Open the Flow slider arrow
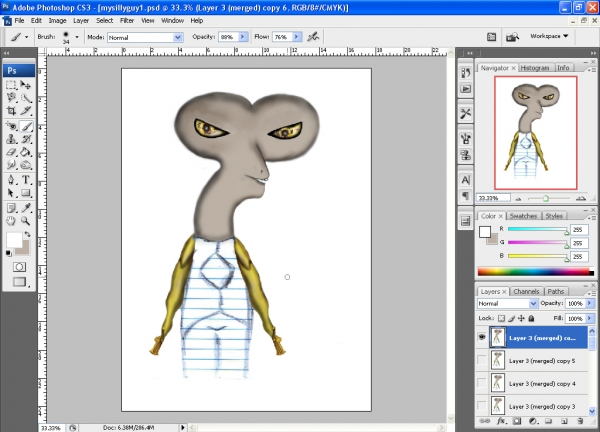The width and height of the screenshot is (600, 432). coord(297,37)
